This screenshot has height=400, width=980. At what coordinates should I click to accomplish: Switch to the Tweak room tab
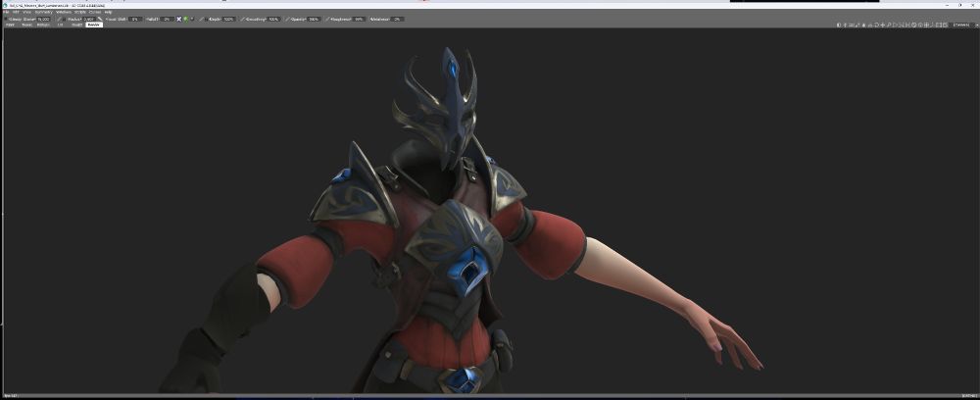tap(26, 25)
